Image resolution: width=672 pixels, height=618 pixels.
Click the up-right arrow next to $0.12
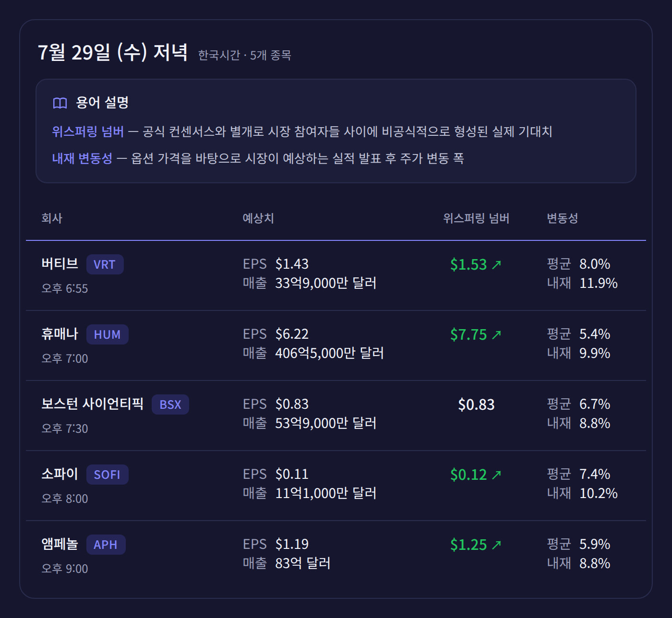click(497, 475)
